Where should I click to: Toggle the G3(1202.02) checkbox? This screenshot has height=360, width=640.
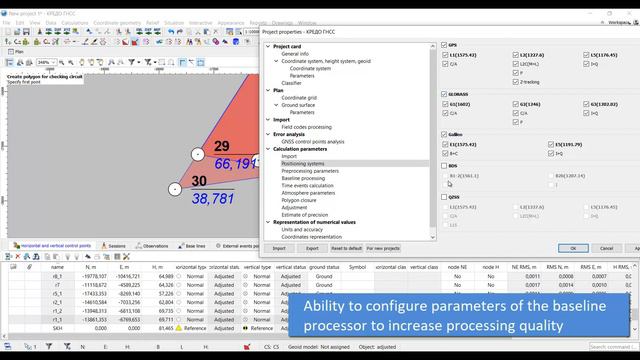tap(587, 104)
